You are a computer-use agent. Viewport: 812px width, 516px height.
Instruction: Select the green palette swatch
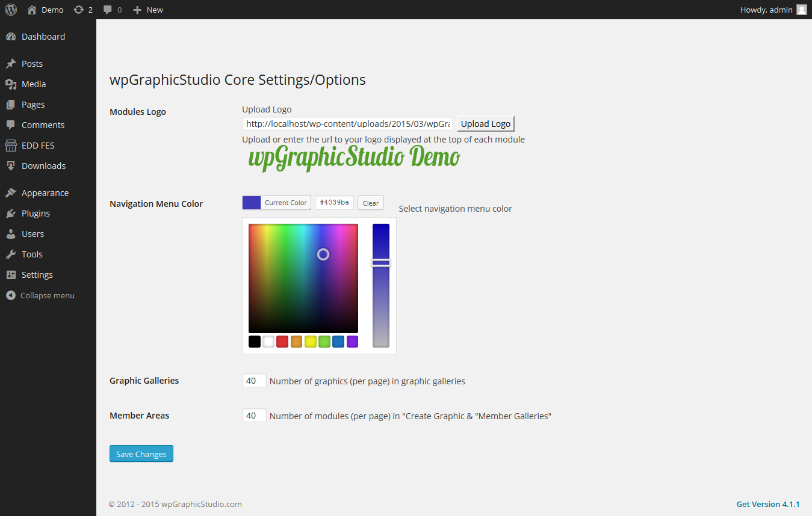pyautogui.click(x=324, y=342)
